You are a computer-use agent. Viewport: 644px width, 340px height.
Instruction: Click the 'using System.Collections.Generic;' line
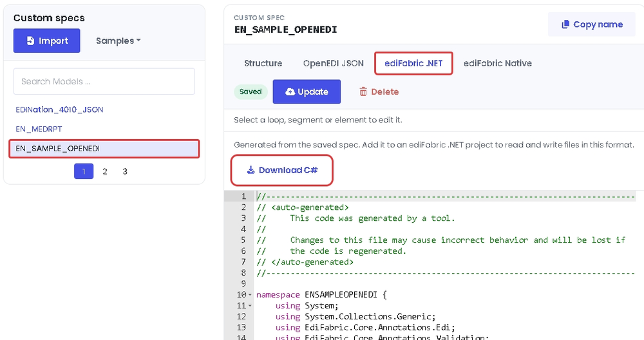(x=355, y=317)
